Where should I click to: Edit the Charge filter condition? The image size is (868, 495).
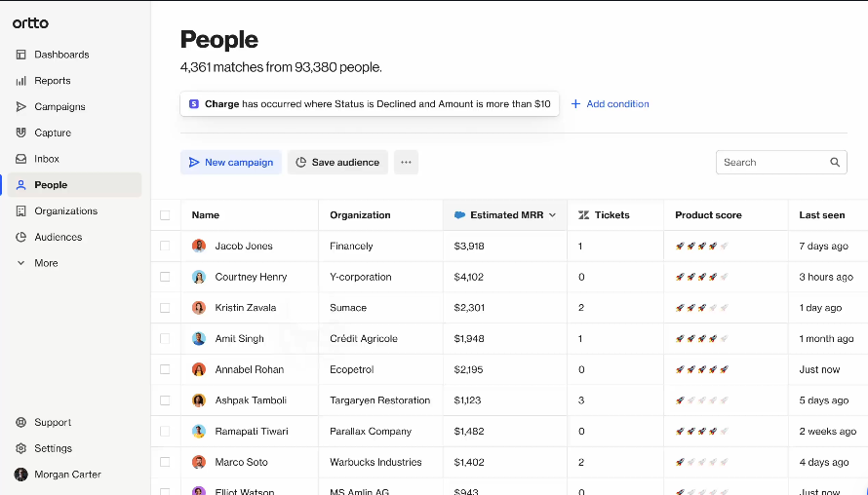click(x=370, y=104)
